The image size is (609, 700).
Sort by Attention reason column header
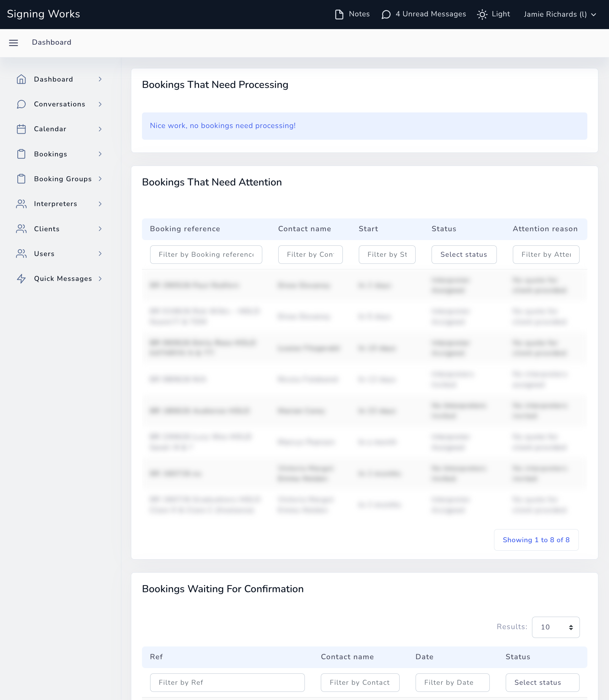(545, 229)
